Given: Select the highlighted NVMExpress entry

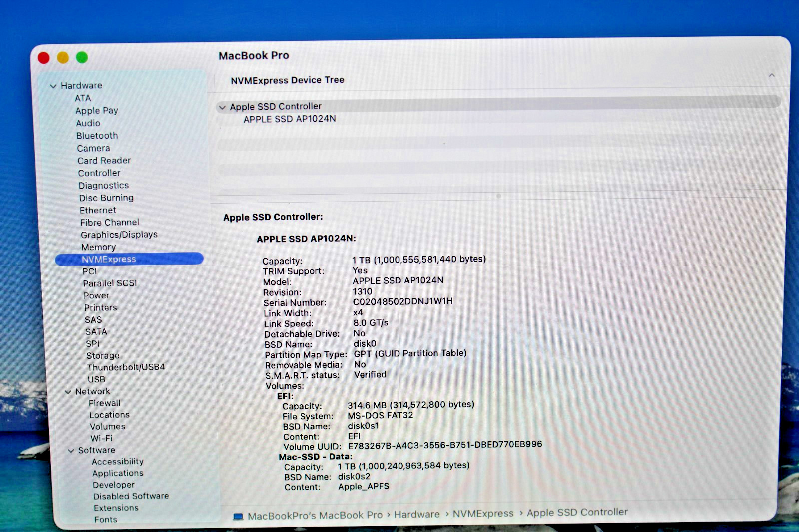Looking at the screenshot, I should click(129, 259).
